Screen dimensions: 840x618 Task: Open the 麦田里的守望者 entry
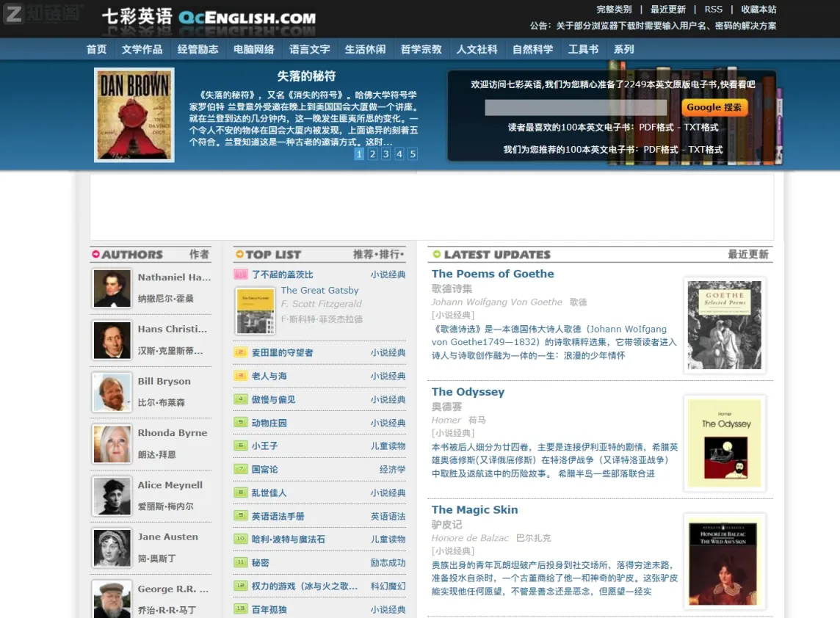point(282,353)
